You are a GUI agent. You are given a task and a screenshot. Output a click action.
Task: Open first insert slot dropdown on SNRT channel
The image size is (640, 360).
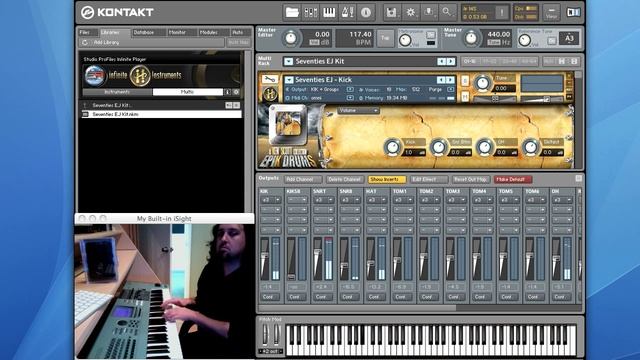323,200
